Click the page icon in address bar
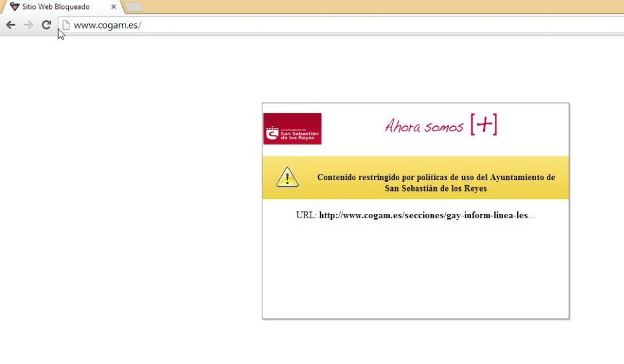Screen dimensions: 624x364 [66, 25]
